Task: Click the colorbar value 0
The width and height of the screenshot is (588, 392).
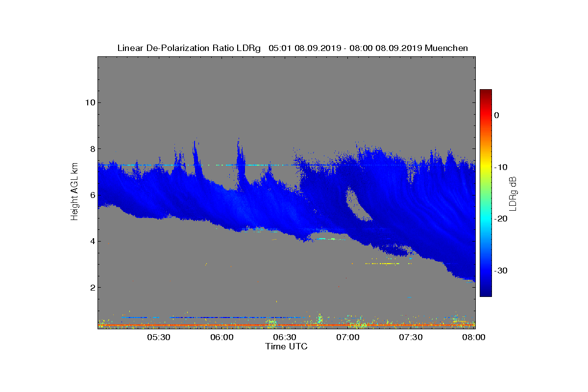Action: coord(496,115)
